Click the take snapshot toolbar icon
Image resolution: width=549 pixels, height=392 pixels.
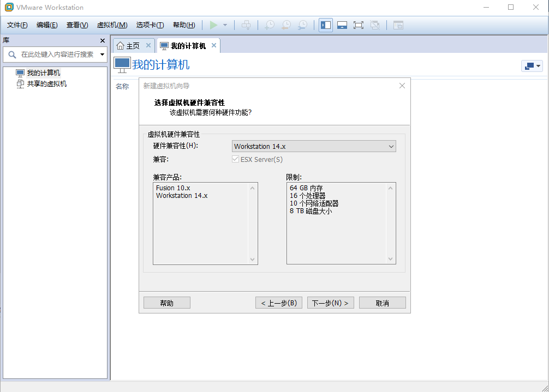(270, 25)
